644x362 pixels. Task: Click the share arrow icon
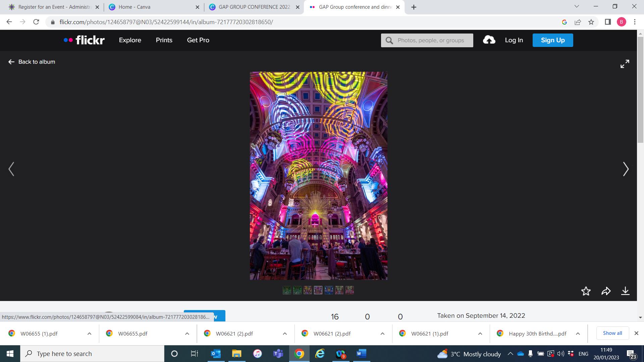(606, 291)
